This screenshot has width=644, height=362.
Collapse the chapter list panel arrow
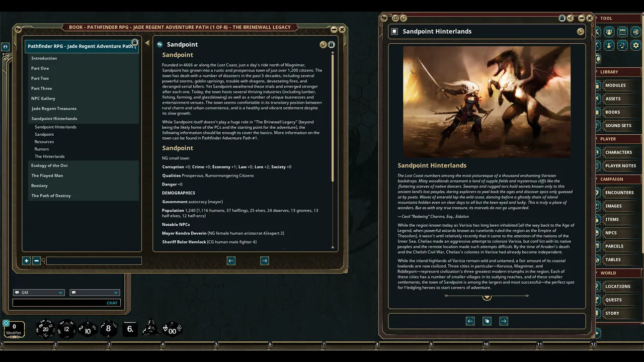pos(147,43)
